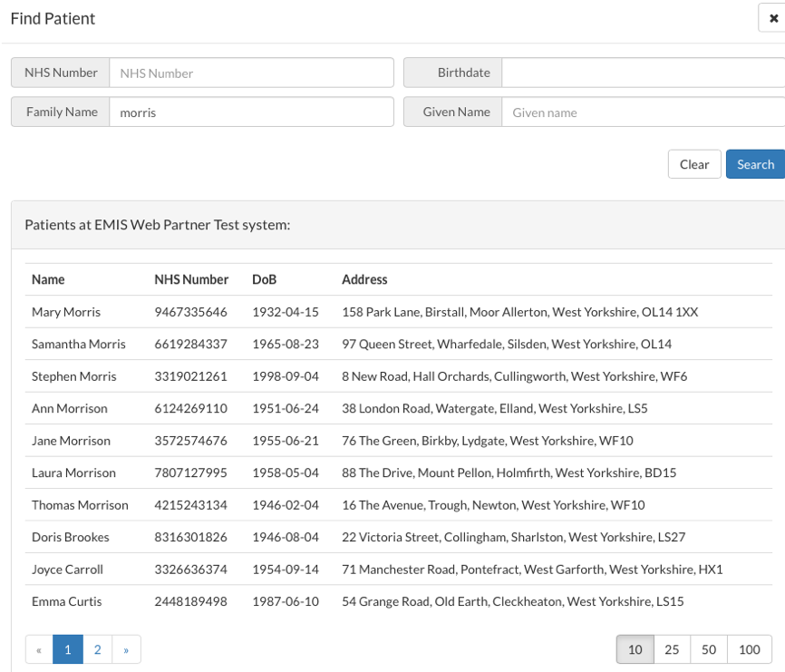Click date of birth 1932-04-15
This screenshot has height=672, width=785.
(x=286, y=312)
